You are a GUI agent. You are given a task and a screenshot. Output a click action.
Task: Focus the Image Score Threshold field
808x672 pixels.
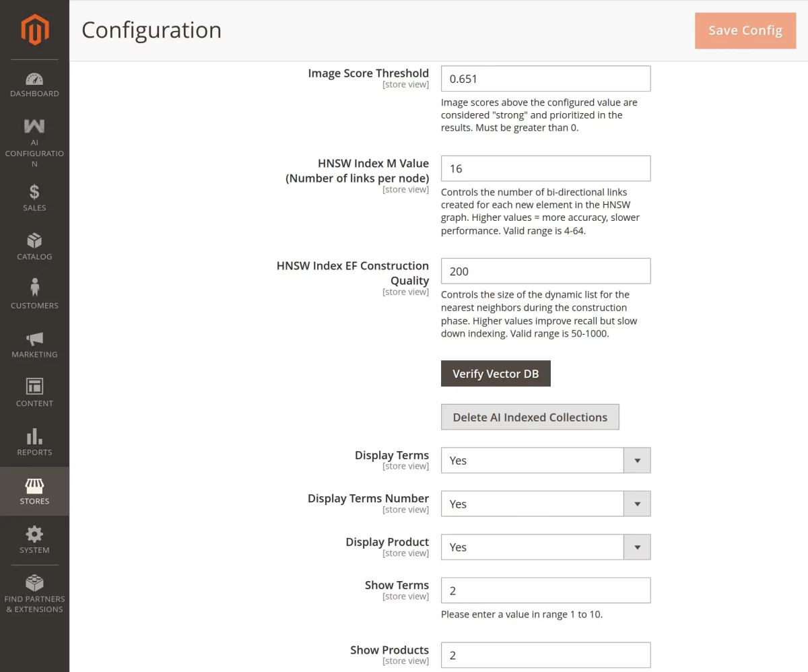[545, 79]
